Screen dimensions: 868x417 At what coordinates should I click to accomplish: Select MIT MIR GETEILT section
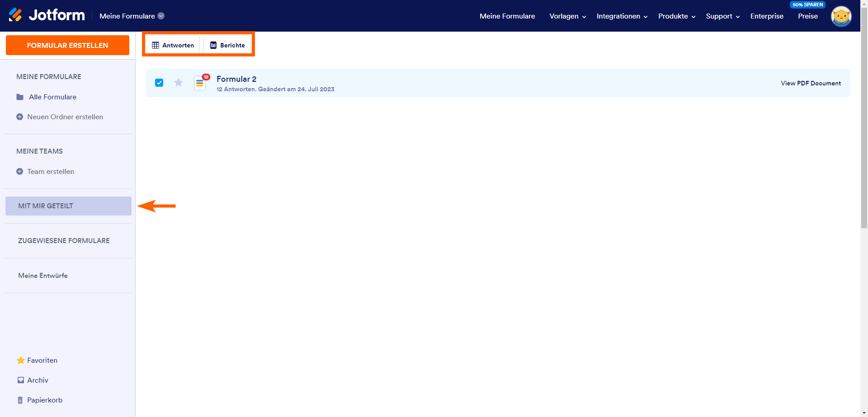click(x=68, y=206)
